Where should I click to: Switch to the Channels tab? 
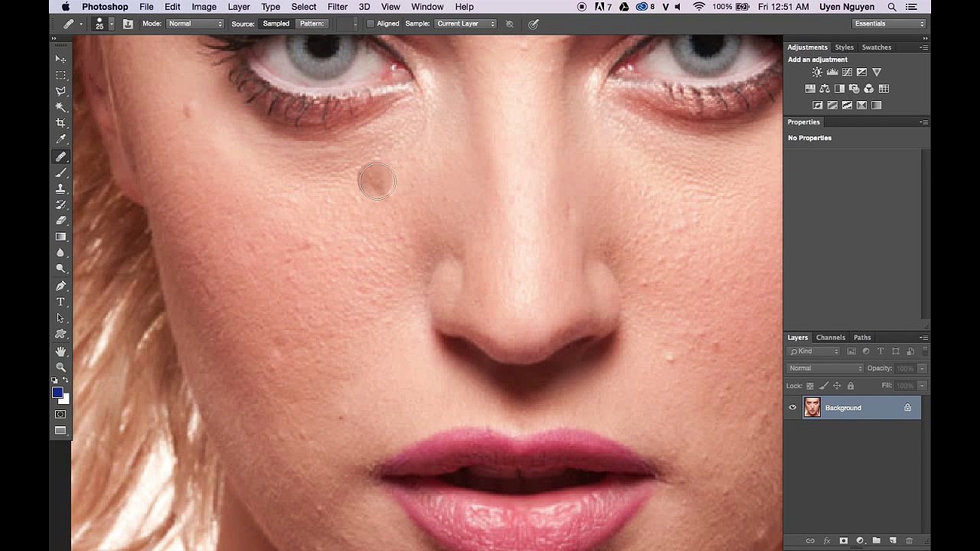[831, 337]
